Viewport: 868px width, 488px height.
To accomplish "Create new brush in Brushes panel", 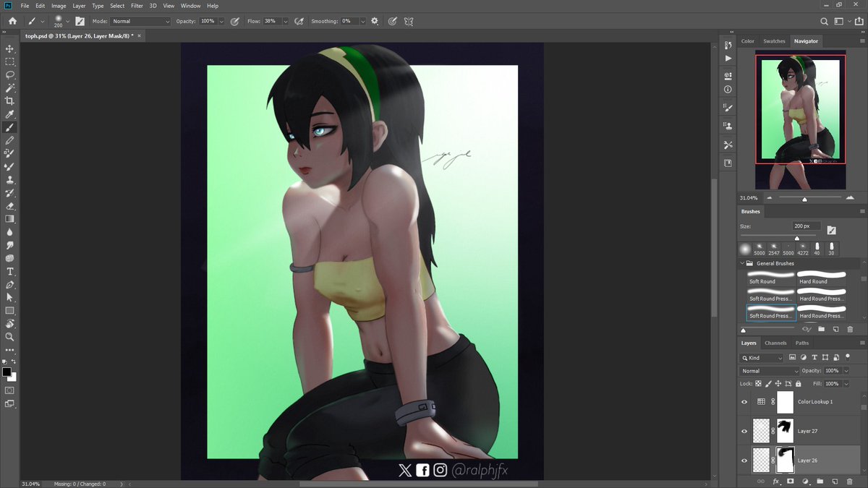I will [x=835, y=330].
